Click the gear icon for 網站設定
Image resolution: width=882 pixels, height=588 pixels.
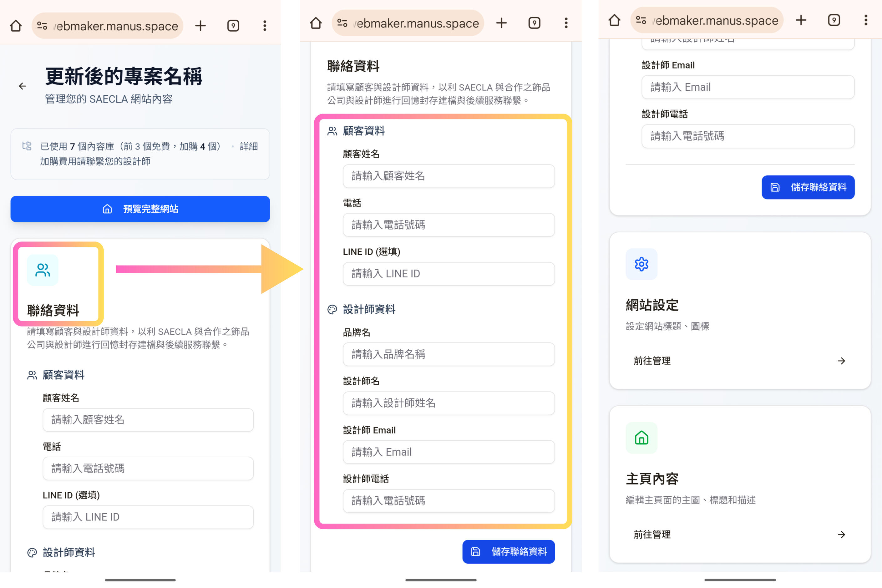(x=641, y=264)
